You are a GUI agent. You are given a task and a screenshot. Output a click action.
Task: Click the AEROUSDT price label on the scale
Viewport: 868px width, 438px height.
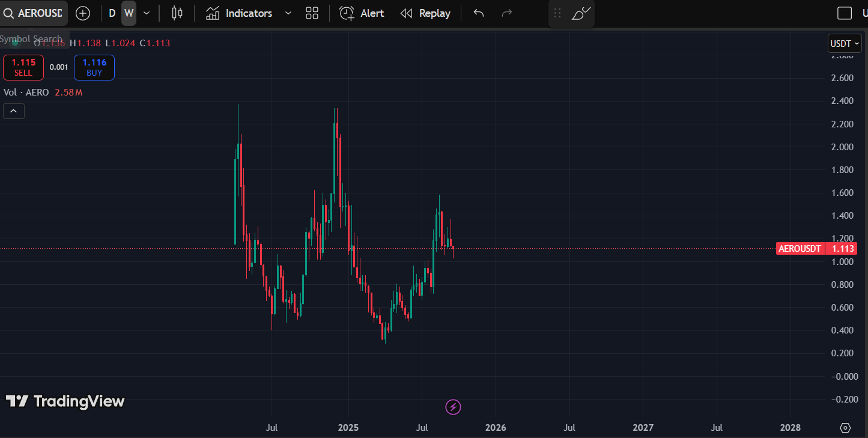800,249
